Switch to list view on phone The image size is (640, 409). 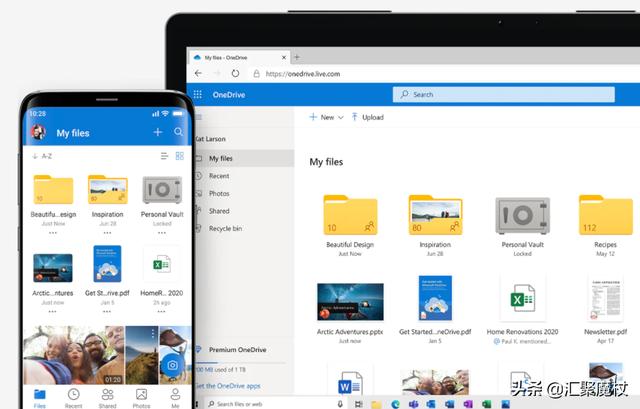click(164, 156)
